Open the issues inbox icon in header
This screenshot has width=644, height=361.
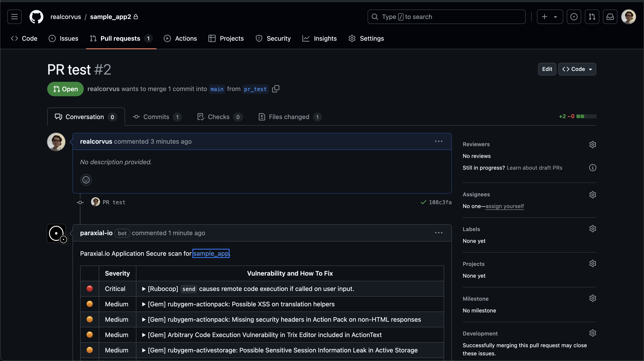click(x=574, y=17)
